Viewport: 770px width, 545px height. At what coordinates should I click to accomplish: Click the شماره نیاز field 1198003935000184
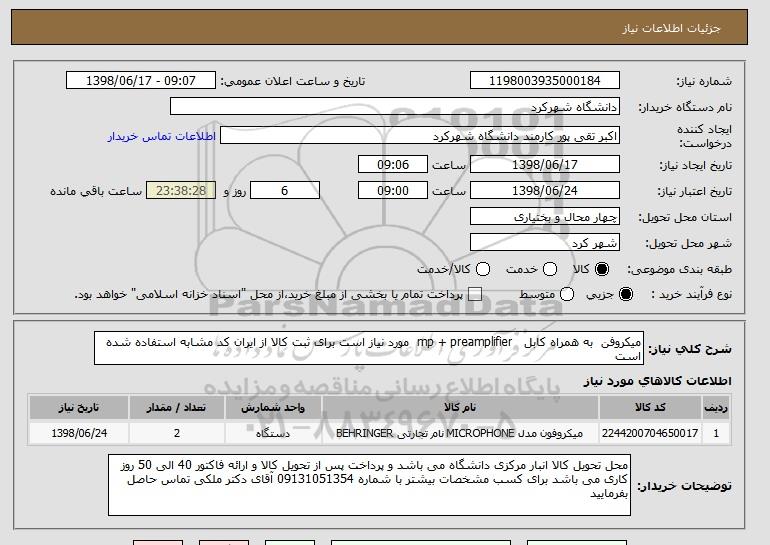(x=545, y=81)
